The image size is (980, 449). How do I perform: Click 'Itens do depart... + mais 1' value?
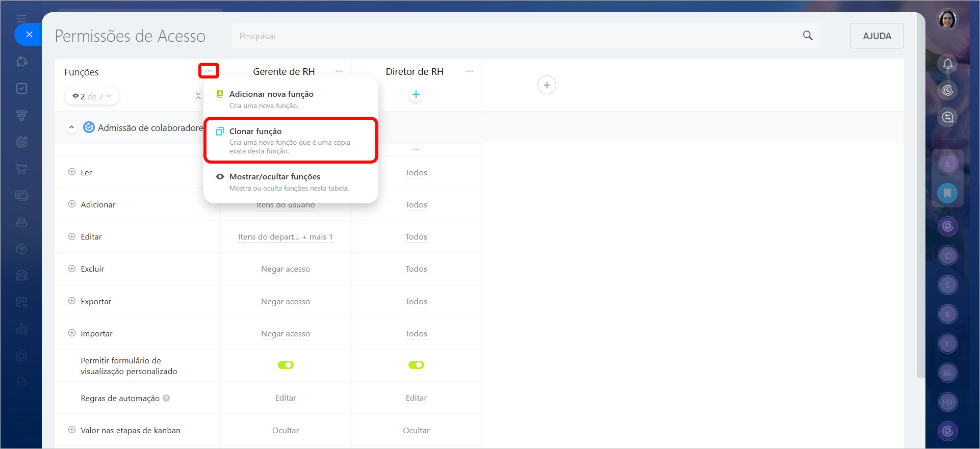point(286,237)
